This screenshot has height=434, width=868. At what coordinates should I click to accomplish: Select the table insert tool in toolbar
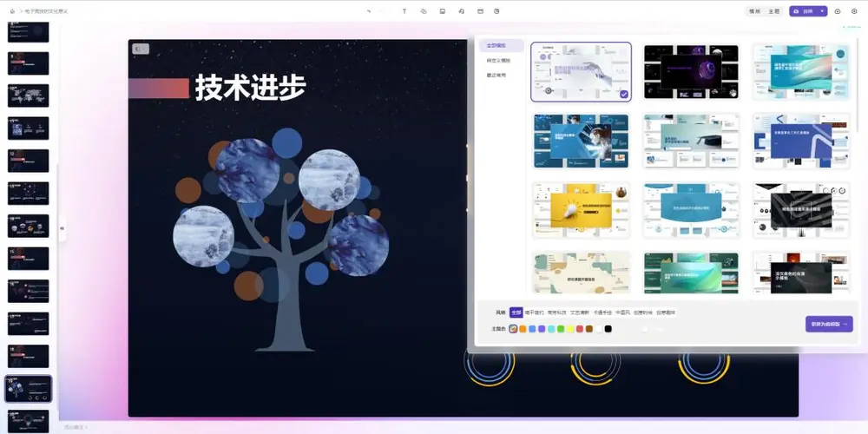click(480, 11)
